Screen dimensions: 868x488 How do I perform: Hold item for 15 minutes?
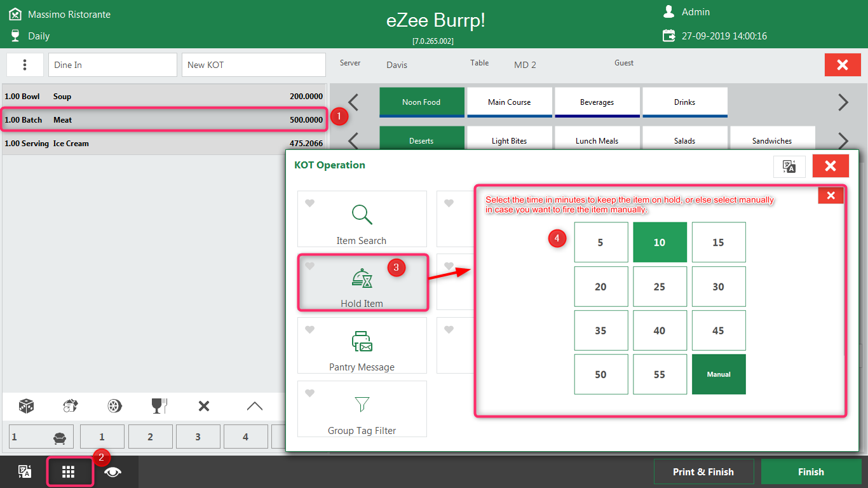pyautogui.click(x=719, y=242)
